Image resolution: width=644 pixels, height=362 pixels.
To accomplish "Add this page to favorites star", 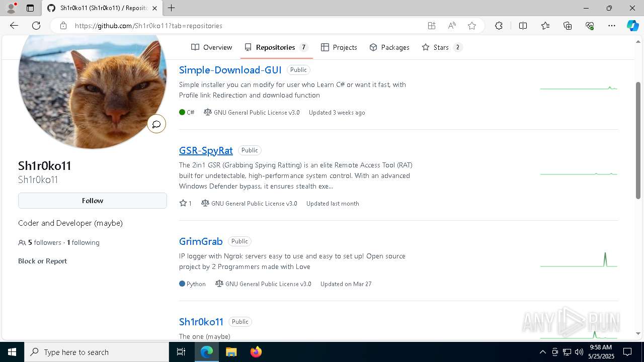I will [x=472, y=26].
